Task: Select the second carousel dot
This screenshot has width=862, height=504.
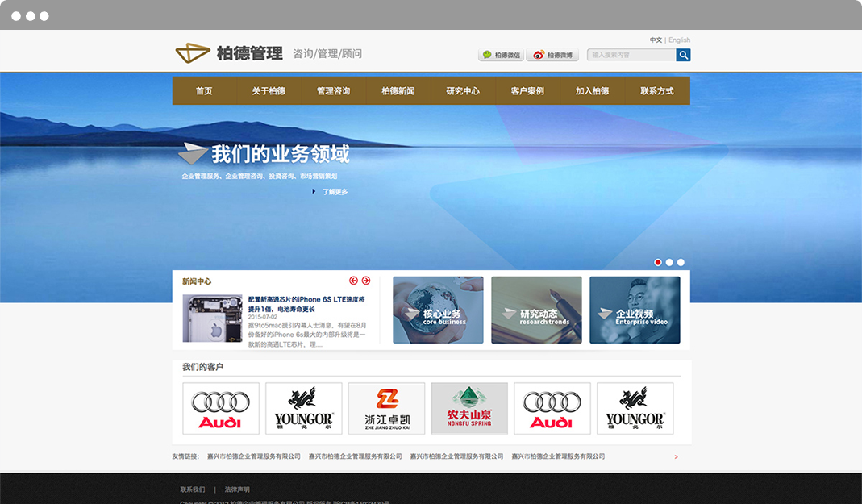Action: (x=669, y=262)
